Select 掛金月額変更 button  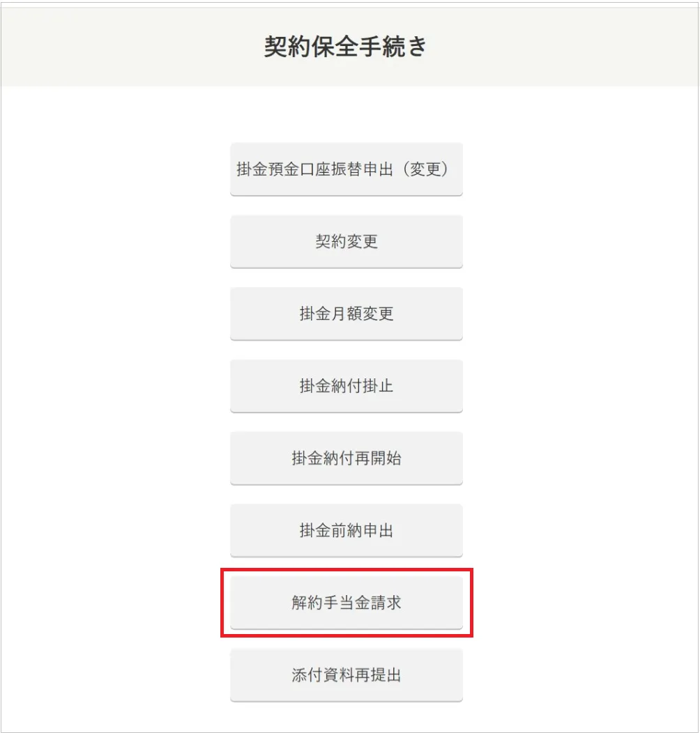(x=346, y=314)
